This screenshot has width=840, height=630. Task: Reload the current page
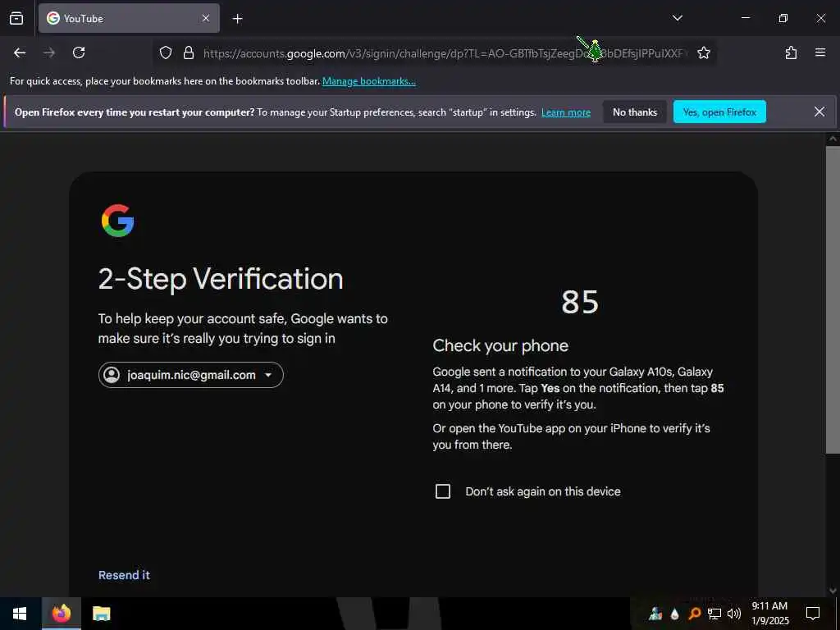pos(79,52)
